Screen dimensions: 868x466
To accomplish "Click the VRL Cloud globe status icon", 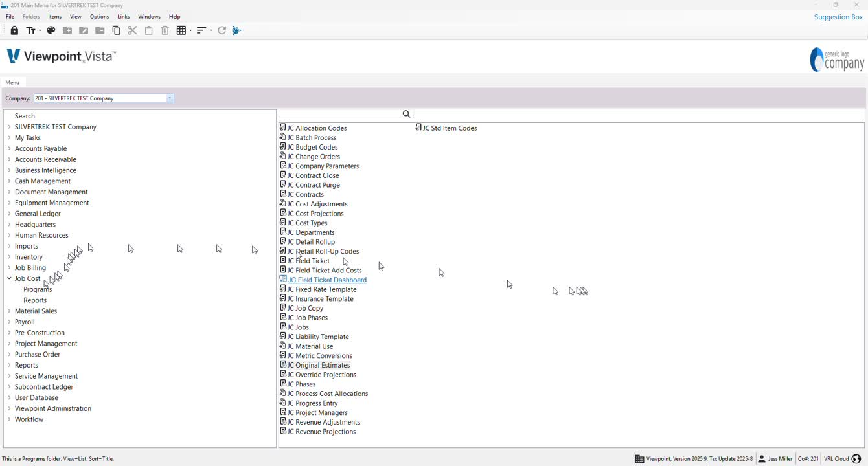I will [x=856, y=459].
